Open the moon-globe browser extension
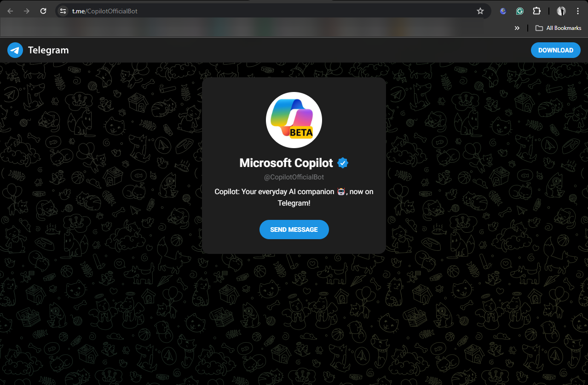This screenshot has width=588, height=385. click(503, 11)
